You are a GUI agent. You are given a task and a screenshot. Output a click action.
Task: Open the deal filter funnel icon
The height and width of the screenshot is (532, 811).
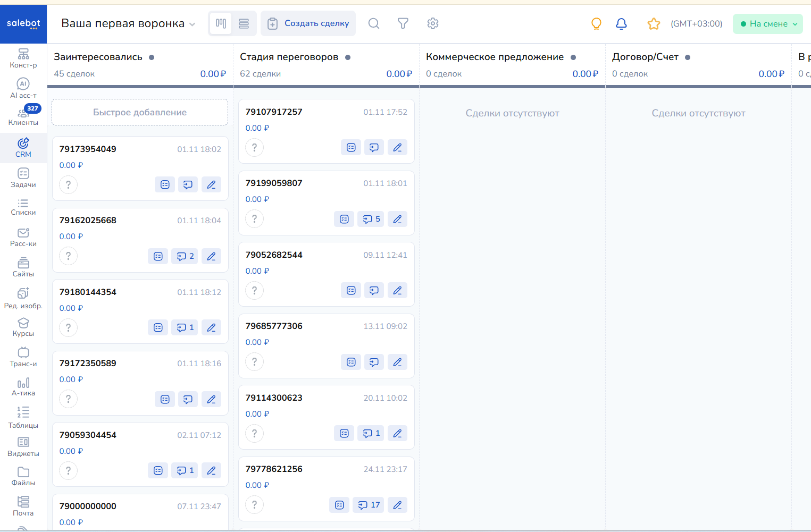[403, 23]
